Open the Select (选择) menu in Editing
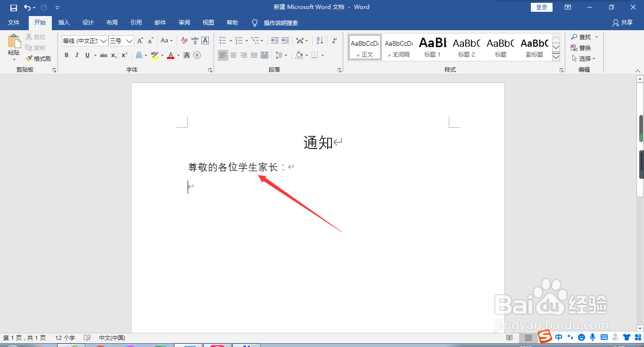 click(x=584, y=59)
